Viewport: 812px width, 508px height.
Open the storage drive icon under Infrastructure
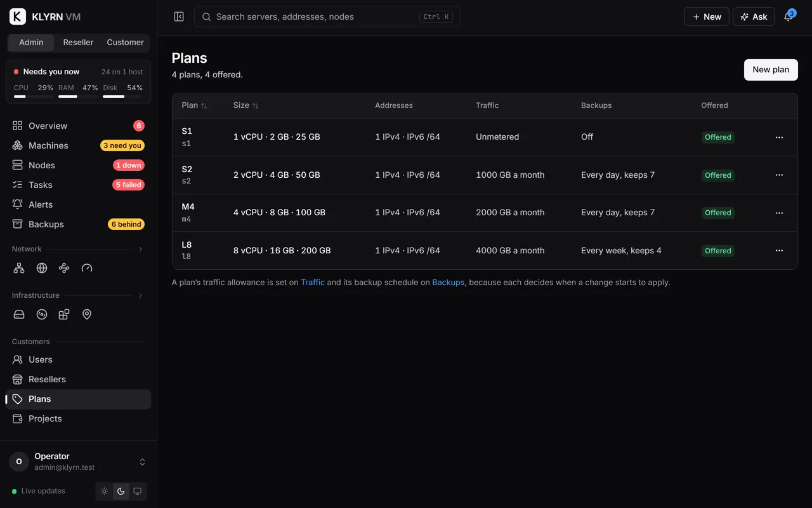[19, 314]
